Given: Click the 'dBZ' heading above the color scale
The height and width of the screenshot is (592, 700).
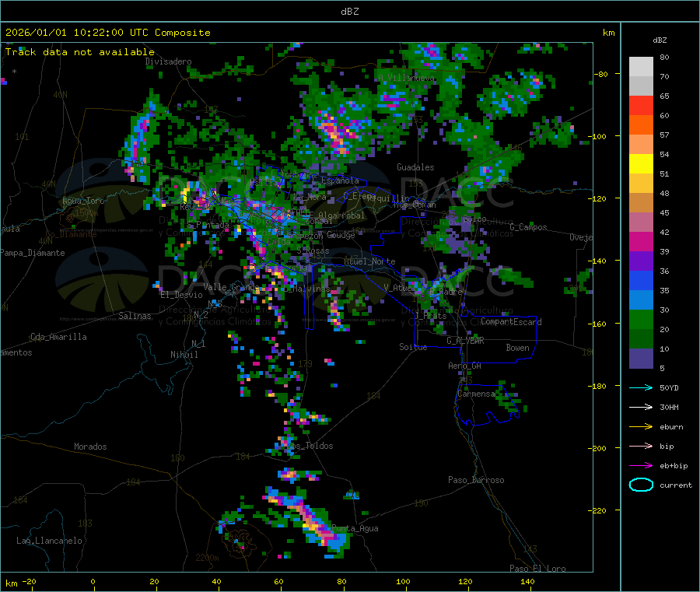Looking at the screenshot, I should [660, 40].
